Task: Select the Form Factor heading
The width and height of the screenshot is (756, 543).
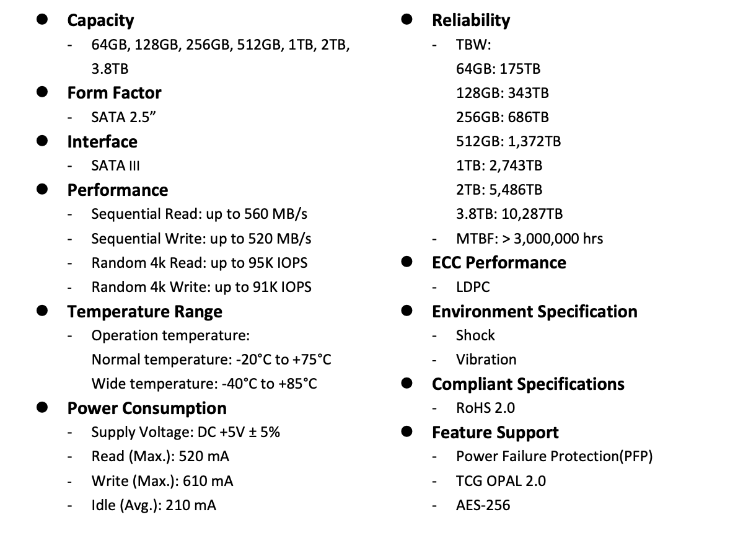Action: [x=114, y=93]
